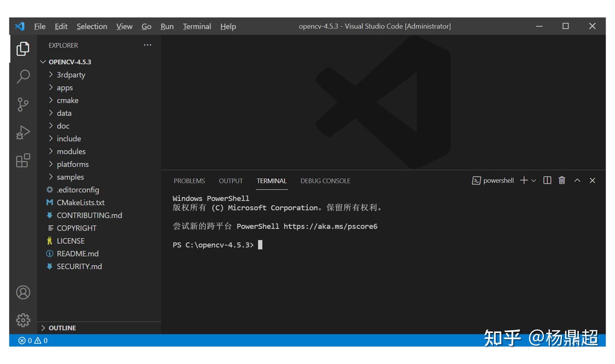Toggle panel maximize with the chevron icon
Viewport: 615px width, 364px height.
(x=577, y=180)
